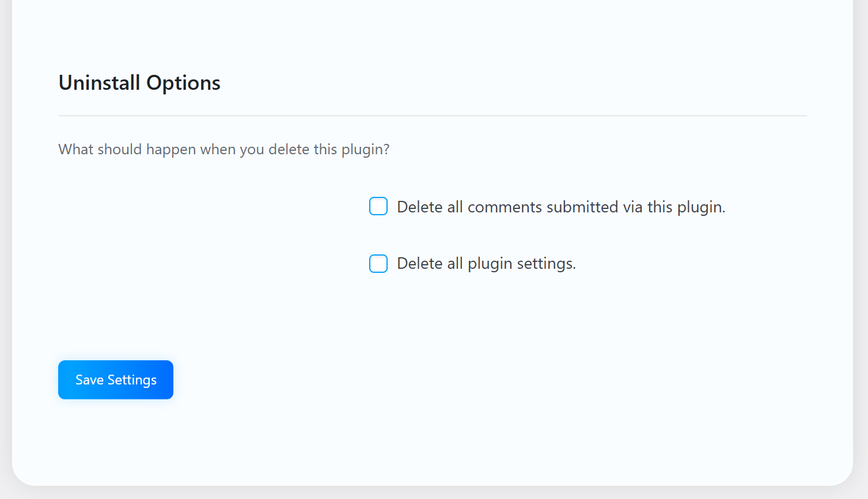Click the "What should happen" description text
868x499 pixels.
click(223, 150)
